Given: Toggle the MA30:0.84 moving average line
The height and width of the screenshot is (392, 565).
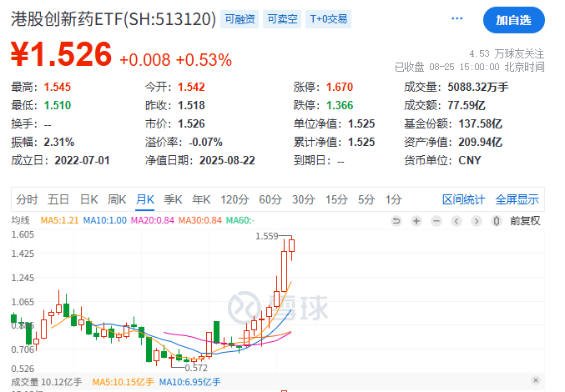Looking at the screenshot, I should coord(200,220).
